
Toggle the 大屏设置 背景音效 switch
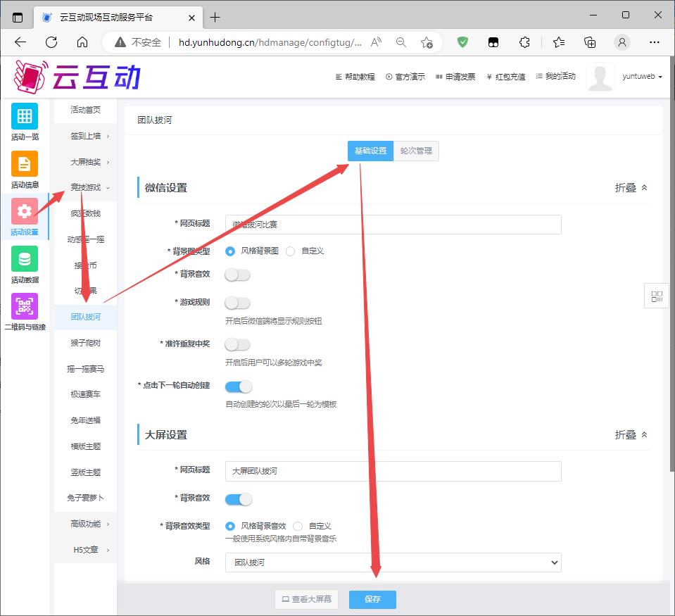[239, 499]
